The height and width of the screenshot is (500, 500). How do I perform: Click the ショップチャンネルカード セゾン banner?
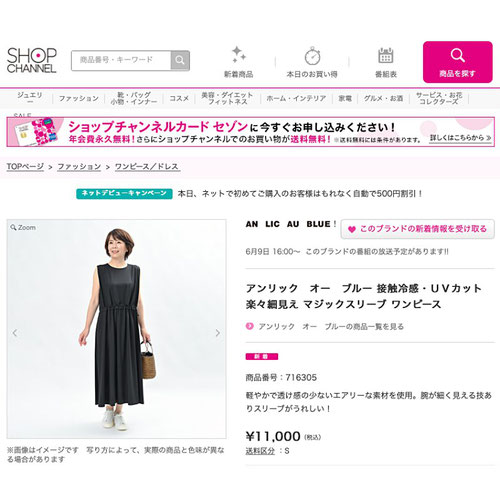[250, 132]
